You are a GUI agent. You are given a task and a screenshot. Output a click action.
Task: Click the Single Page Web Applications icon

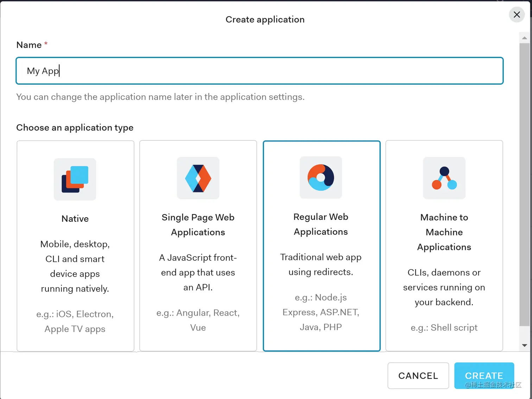[198, 178]
